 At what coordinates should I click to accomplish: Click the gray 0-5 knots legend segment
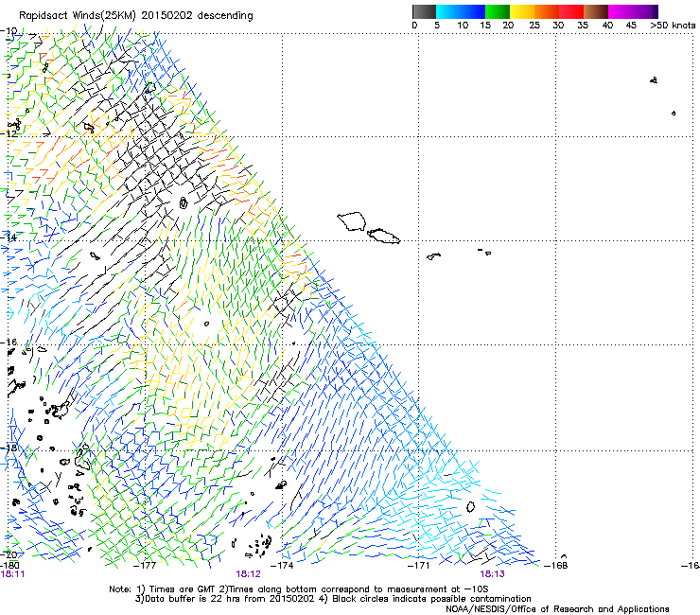tap(424, 11)
